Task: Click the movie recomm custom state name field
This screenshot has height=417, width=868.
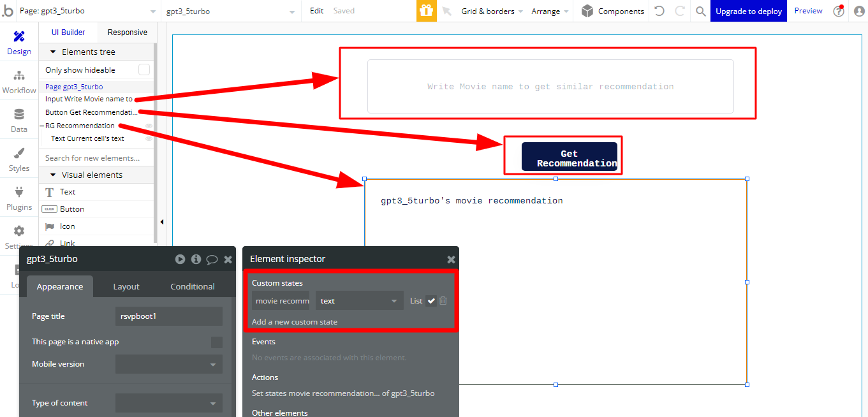Action: pos(281,301)
